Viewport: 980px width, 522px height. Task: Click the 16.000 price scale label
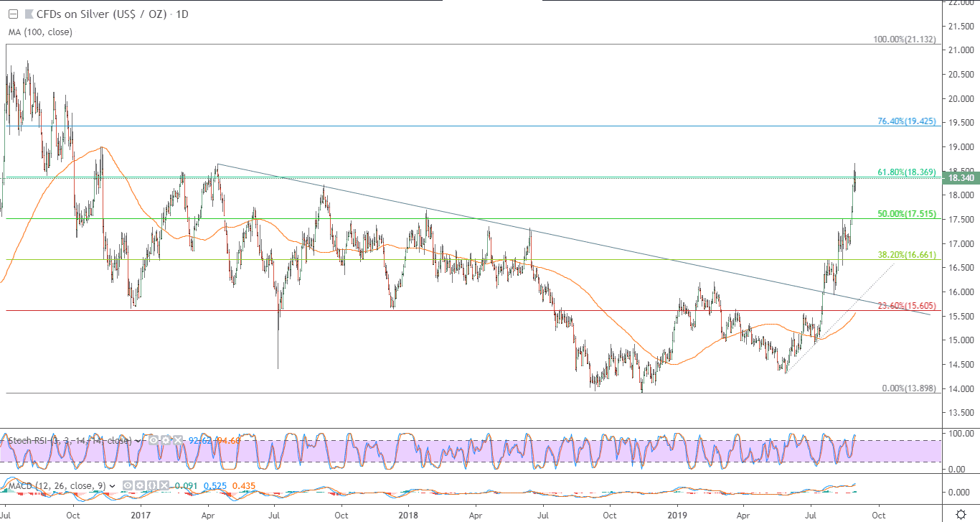(962, 292)
